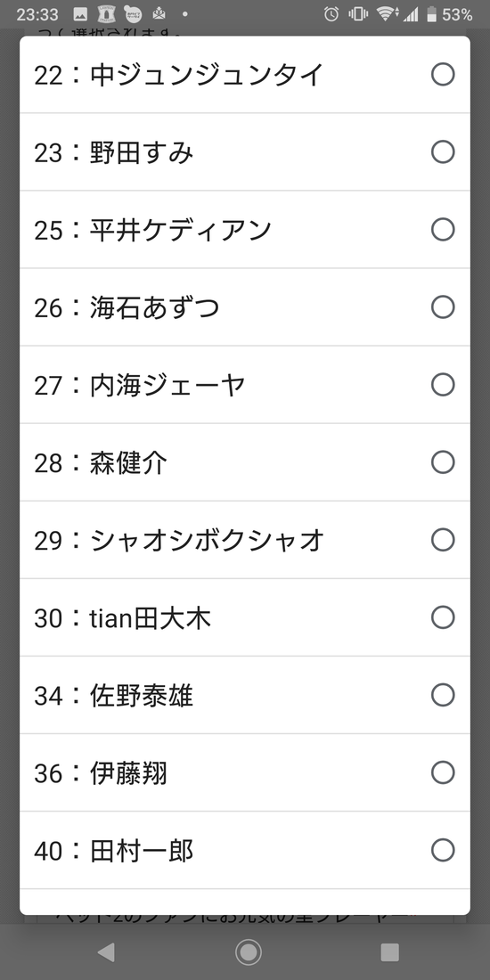
Task: Tap the battery status icon
Action: point(431,13)
